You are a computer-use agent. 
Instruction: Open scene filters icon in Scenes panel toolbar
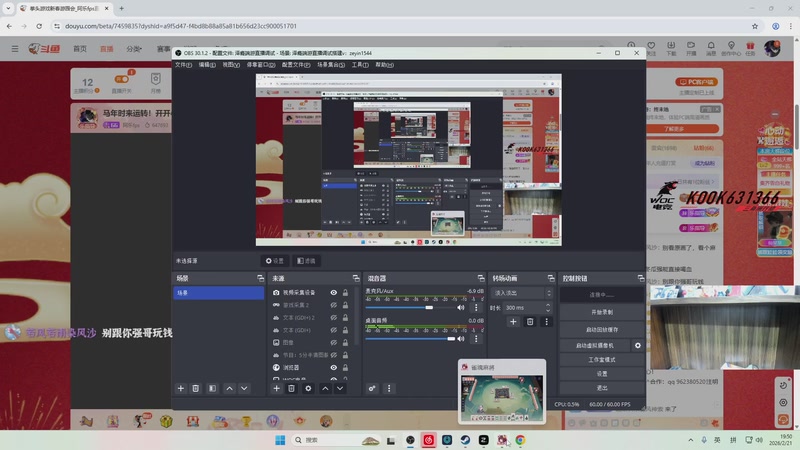click(x=212, y=388)
